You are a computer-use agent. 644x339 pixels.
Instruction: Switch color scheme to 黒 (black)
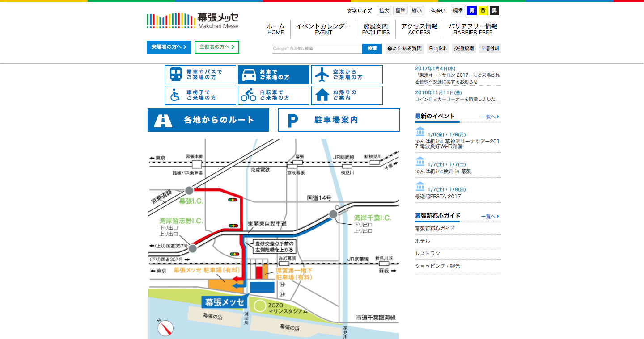click(x=494, y=10)
